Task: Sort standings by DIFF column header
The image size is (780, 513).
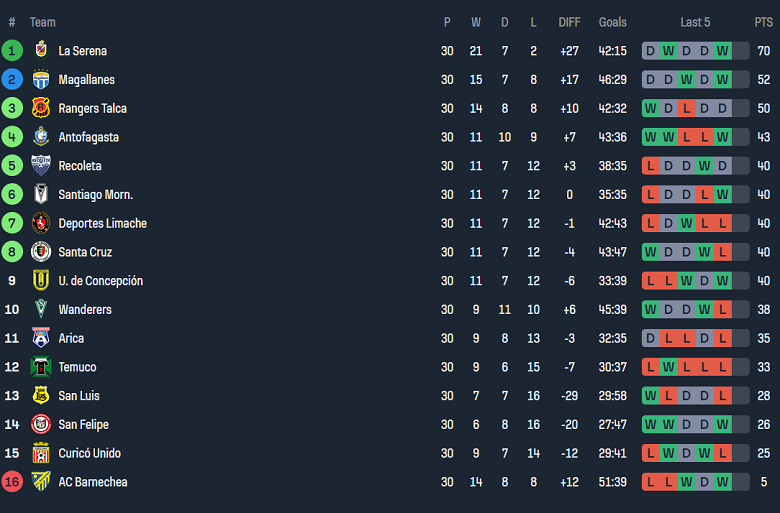Action: (x=569, y=22)
